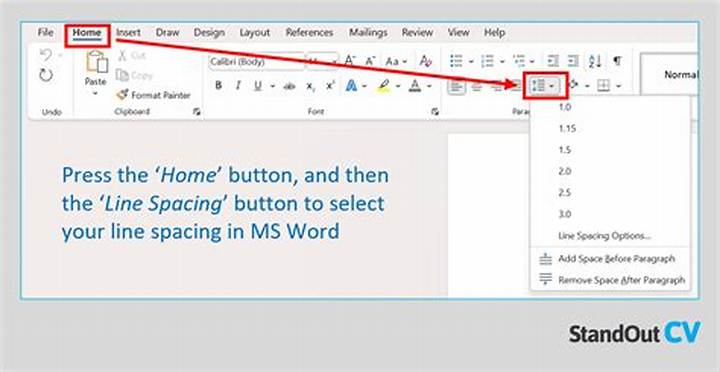Toggle Bold formatting

[x=219, y=85]
